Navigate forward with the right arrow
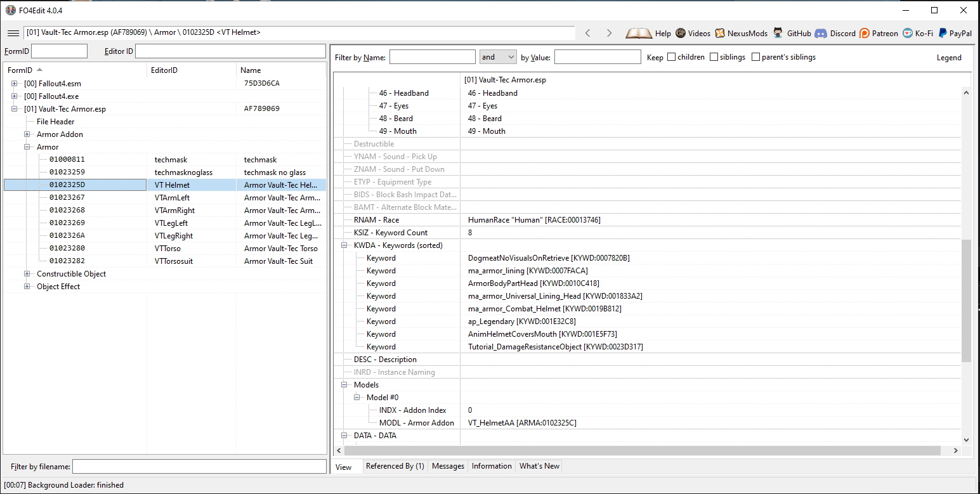Viewport: 980px width, 494px height. 609,33
